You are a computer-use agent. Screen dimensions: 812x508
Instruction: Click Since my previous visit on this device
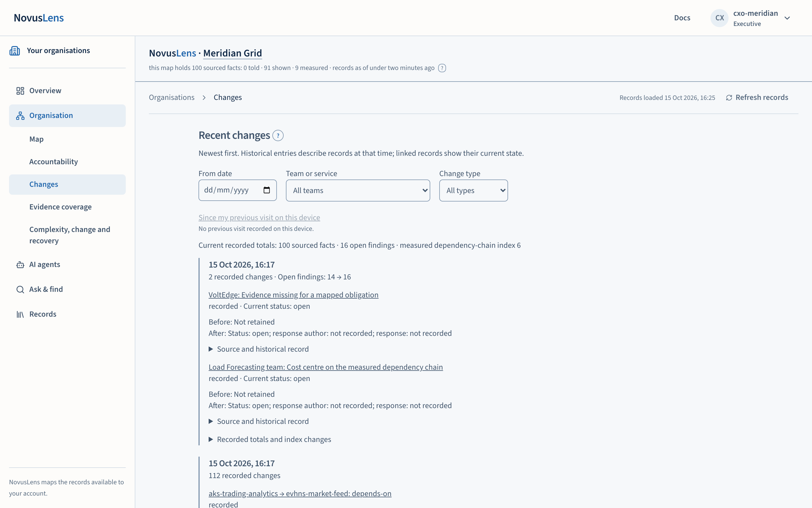(x=259, y=218)
